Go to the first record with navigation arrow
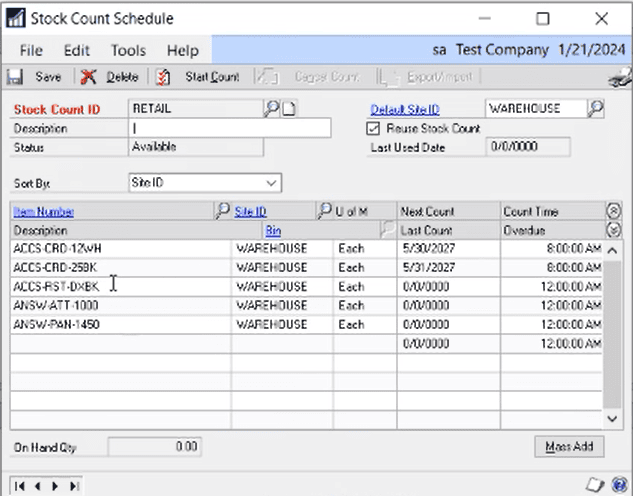Viewport: 633px width, 496px height. point(19,486)
